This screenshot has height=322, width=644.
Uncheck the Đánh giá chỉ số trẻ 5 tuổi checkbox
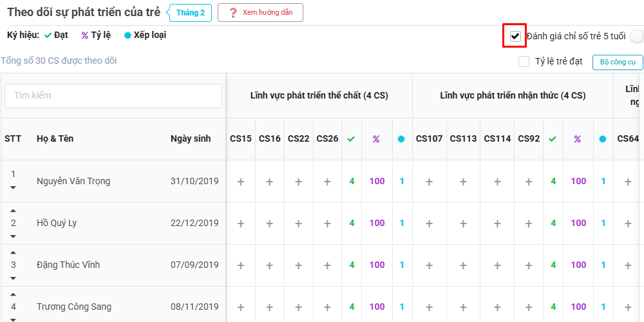point(515,36)
